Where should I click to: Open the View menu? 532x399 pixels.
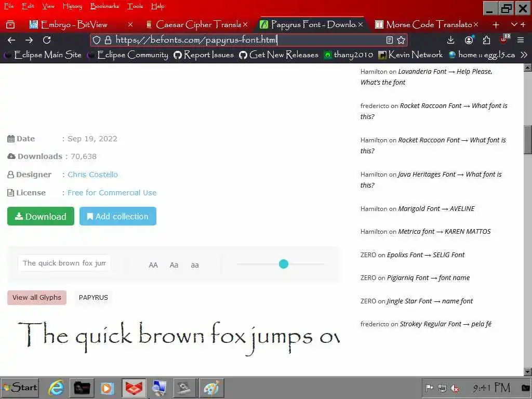[48, 6]
